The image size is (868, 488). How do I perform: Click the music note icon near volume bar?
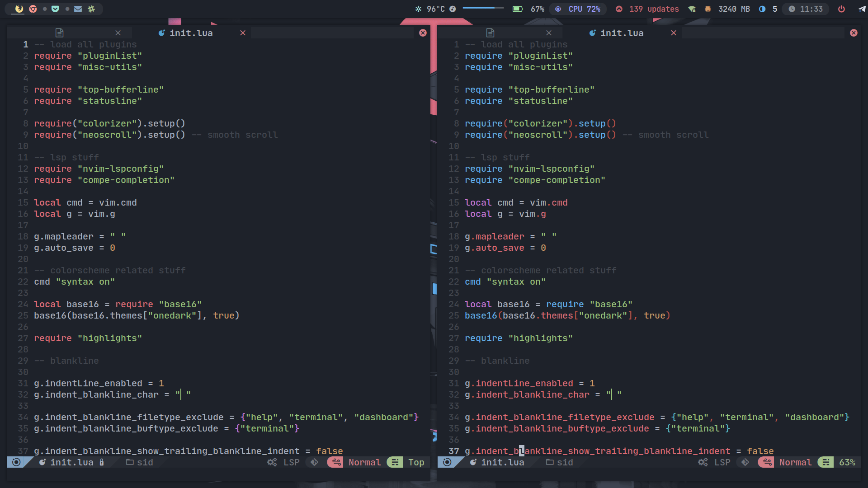(x=453, y=9)
